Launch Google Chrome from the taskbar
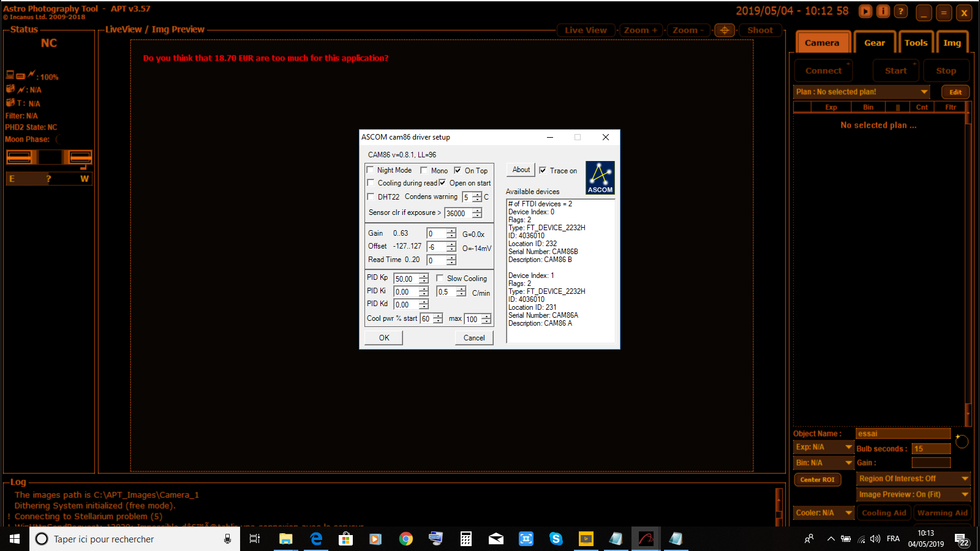The width and height of the screenshot is (980, 551). (x=405, y=539)
